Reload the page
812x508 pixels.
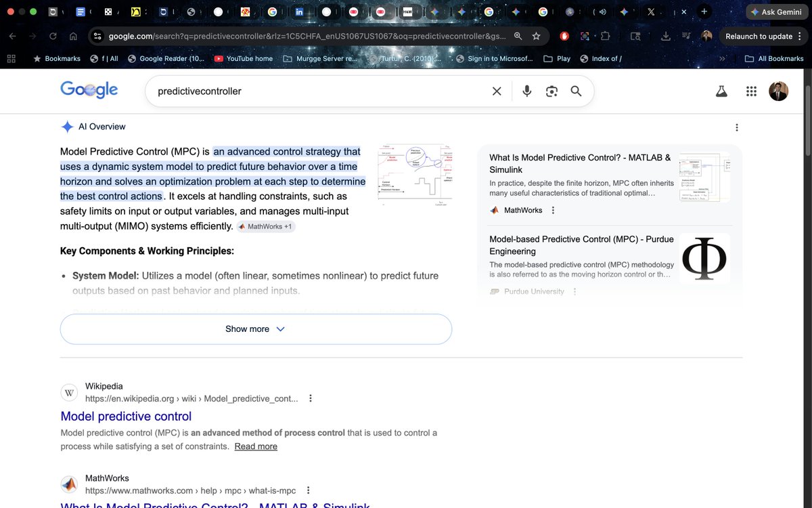[53, 36]
